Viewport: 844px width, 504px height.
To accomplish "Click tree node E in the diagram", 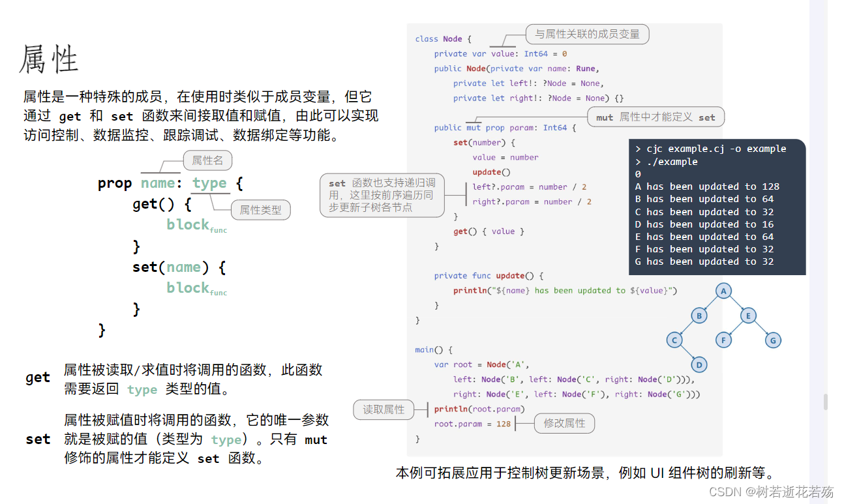I will point(748,316).
